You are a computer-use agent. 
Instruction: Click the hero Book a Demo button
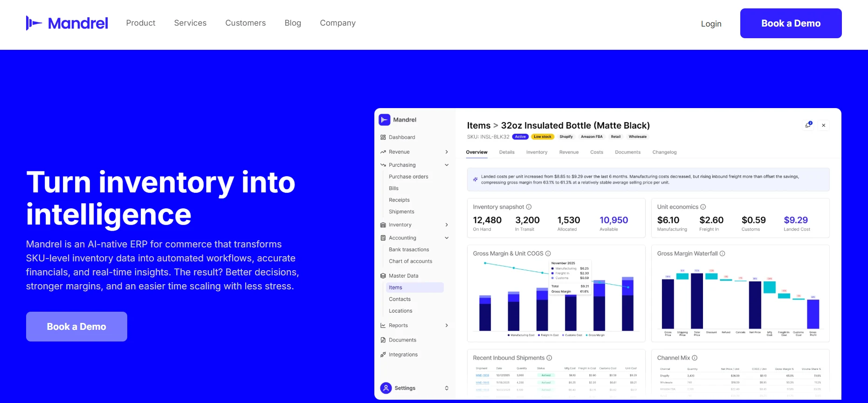(x=76, y=327)
